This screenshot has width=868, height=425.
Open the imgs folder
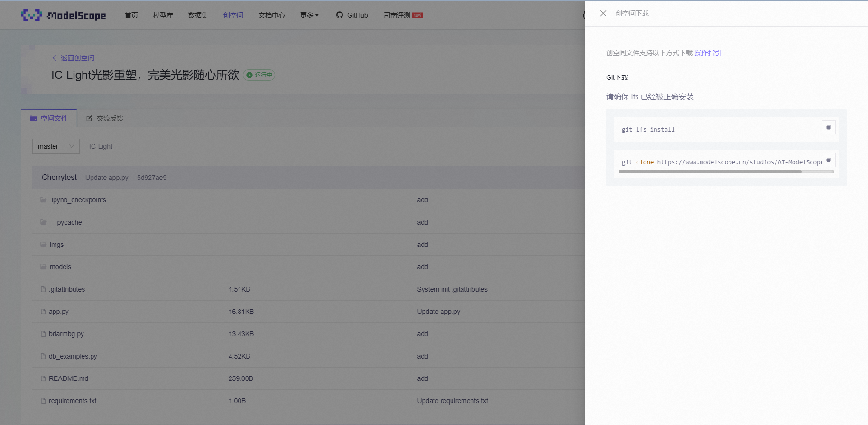click(x=56, y=245)
